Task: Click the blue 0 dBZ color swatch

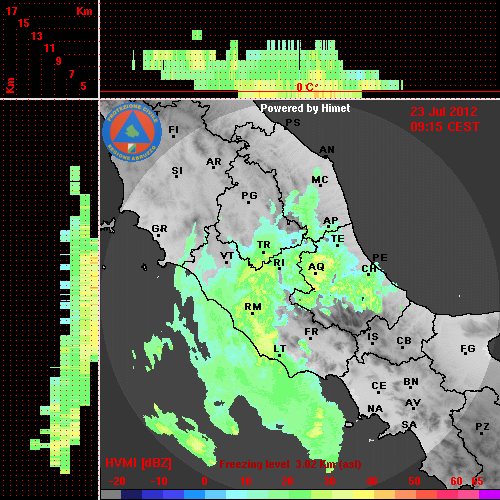Action: [x=195, y=494]
